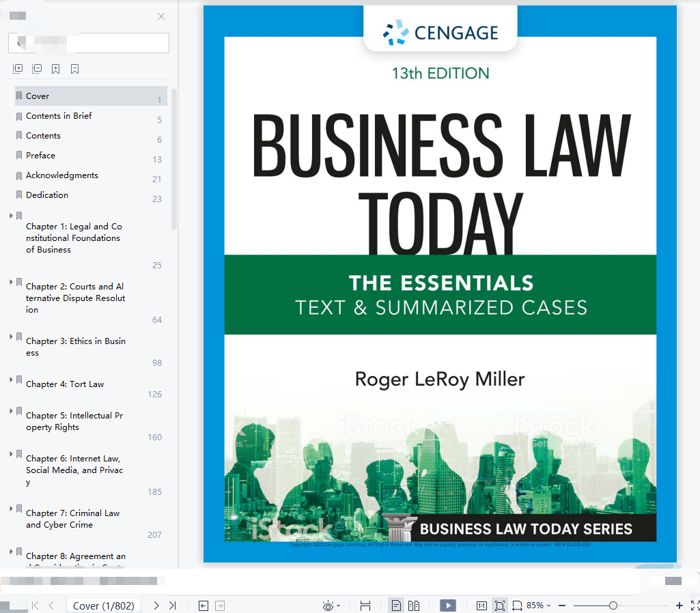The height and width of the screenshot is (613, 700).
Task: Adjust the zoom slider handle
Action: click(613, 605)
